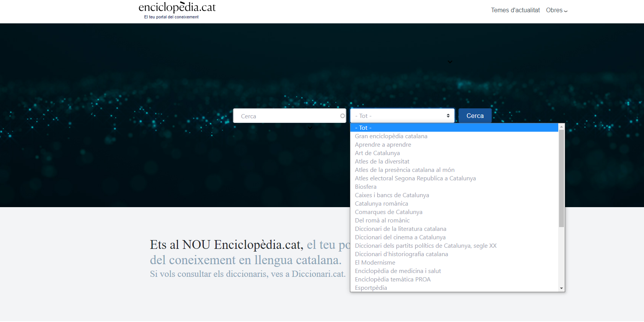This screenshot has height=322, width=644.
Task: Pick Art de Catalunya option
Action: click(377, 153)
